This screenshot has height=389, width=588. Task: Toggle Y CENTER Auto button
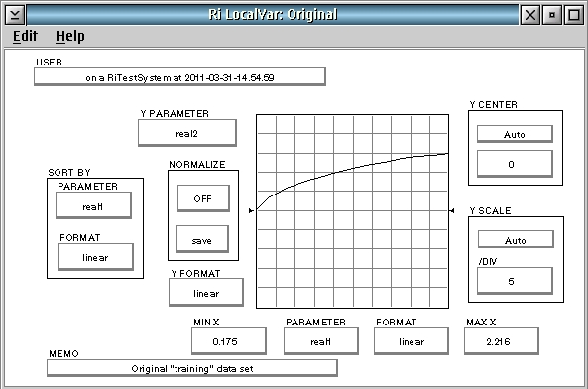(x=515, y=134)
